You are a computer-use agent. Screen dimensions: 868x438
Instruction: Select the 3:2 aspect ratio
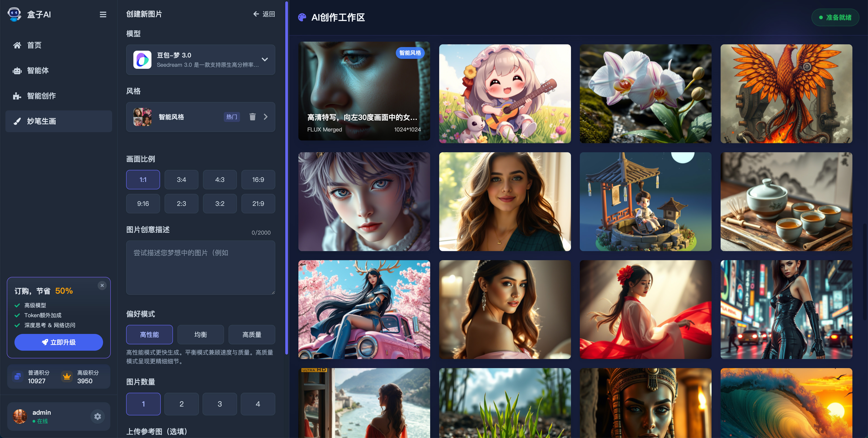(220, 204)
